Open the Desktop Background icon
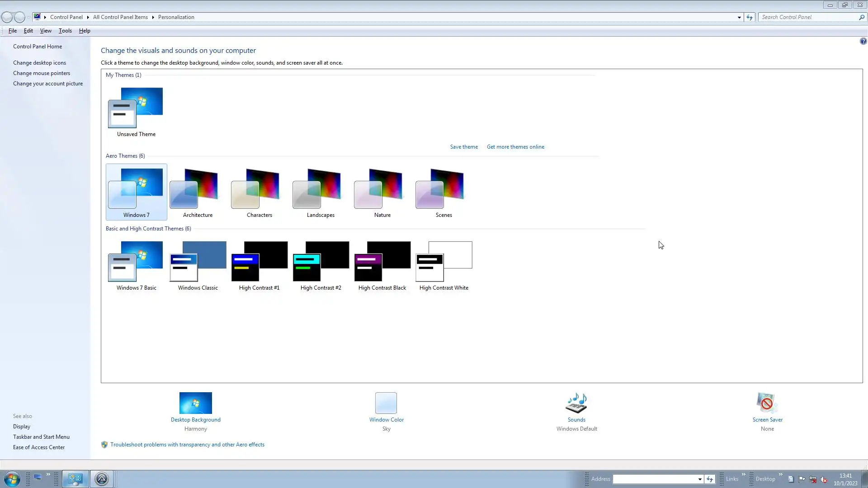868x488 pixels. 195,403
